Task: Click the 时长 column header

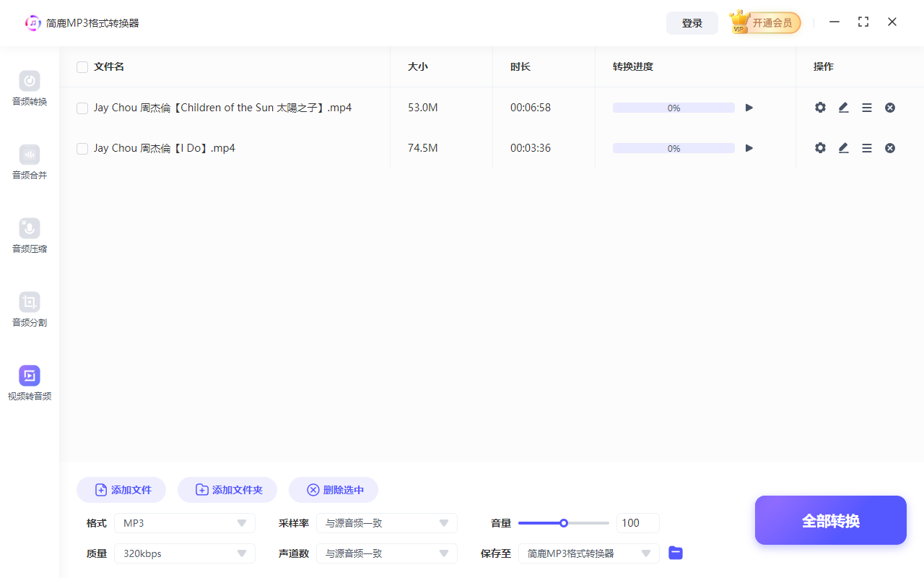Action: 520,66
